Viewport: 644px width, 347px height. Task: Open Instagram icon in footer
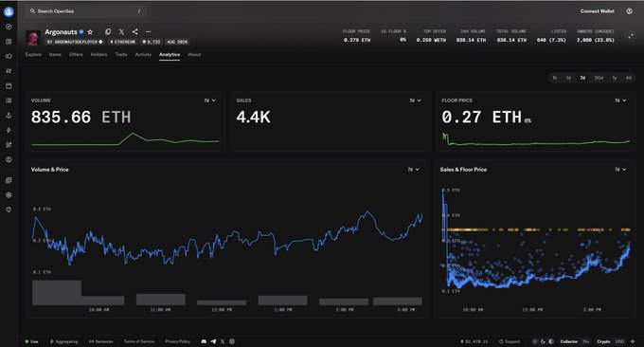(232, 341)
